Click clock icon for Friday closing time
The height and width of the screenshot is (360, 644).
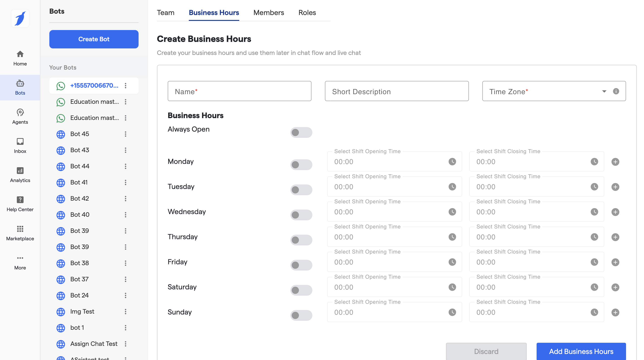tap(594, 262)
